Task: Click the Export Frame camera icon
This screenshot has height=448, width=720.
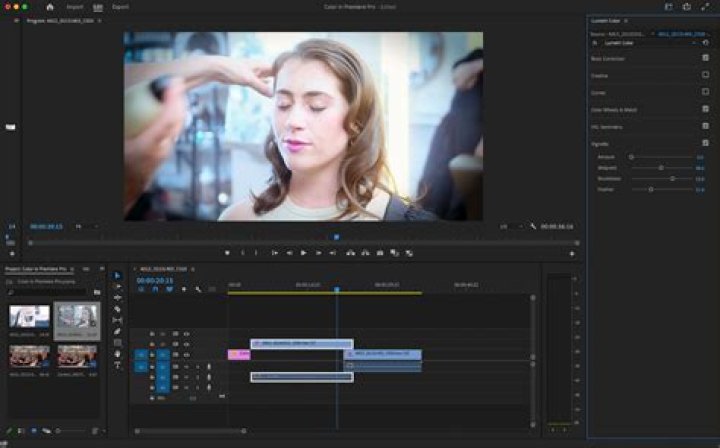Action: (380, 253)
